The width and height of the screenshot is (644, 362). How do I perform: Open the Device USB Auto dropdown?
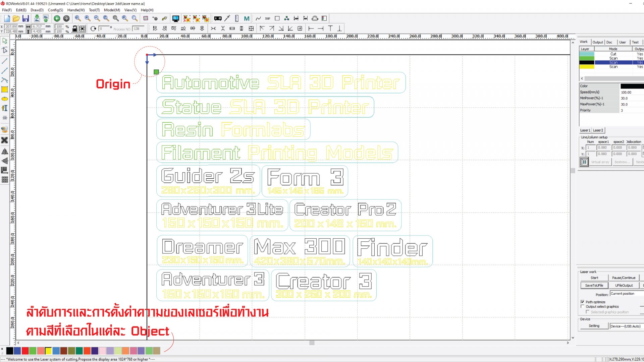626,326
